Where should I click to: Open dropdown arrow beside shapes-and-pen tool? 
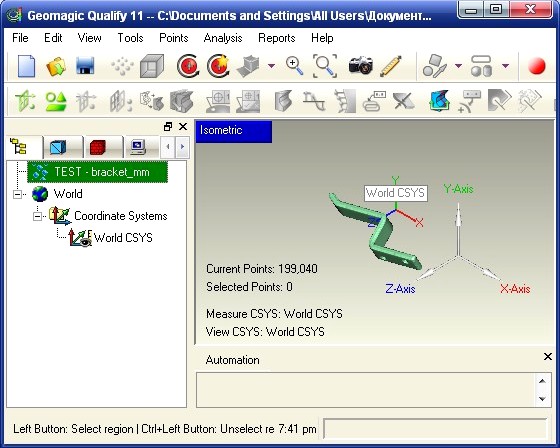[458, 66]
